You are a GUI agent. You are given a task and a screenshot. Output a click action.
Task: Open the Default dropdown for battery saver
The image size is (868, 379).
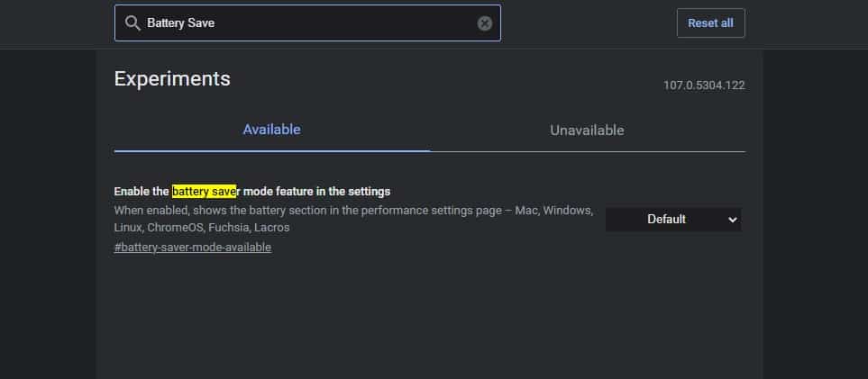(673, 219)
